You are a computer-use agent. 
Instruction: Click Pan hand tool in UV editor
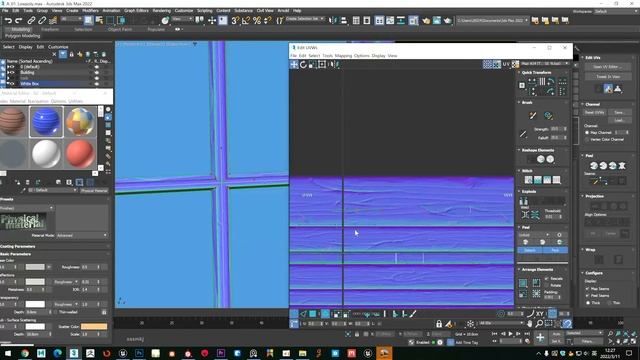click(530, 324)
